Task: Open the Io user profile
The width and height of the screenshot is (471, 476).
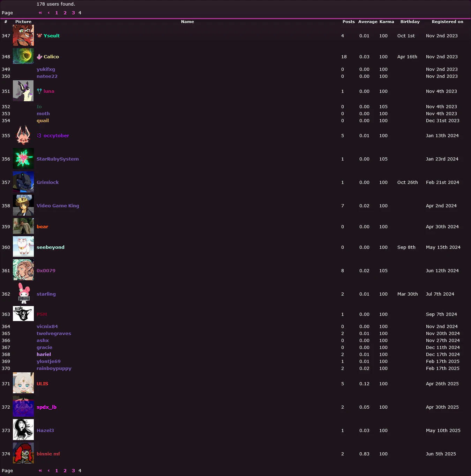Action: tap(39, 107)
